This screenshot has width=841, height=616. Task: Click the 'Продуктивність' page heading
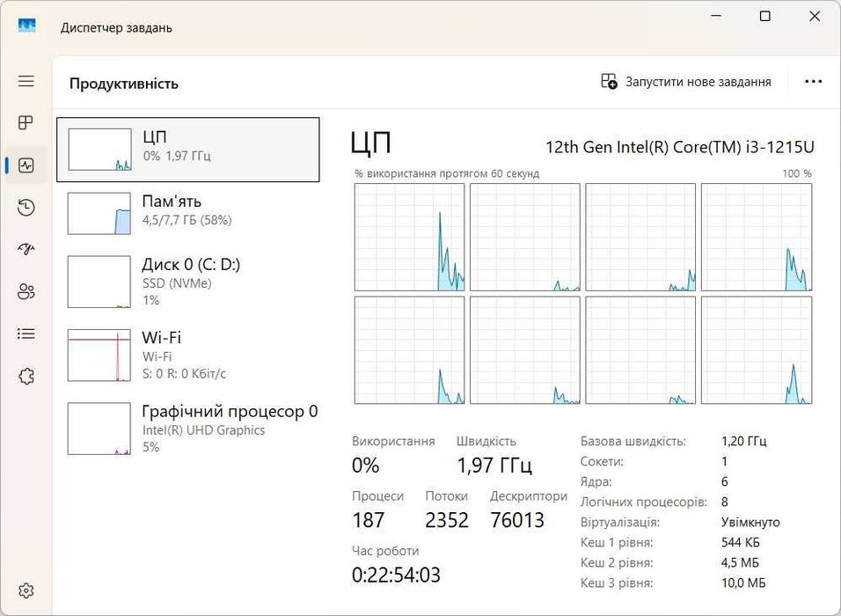pos(124,84)
